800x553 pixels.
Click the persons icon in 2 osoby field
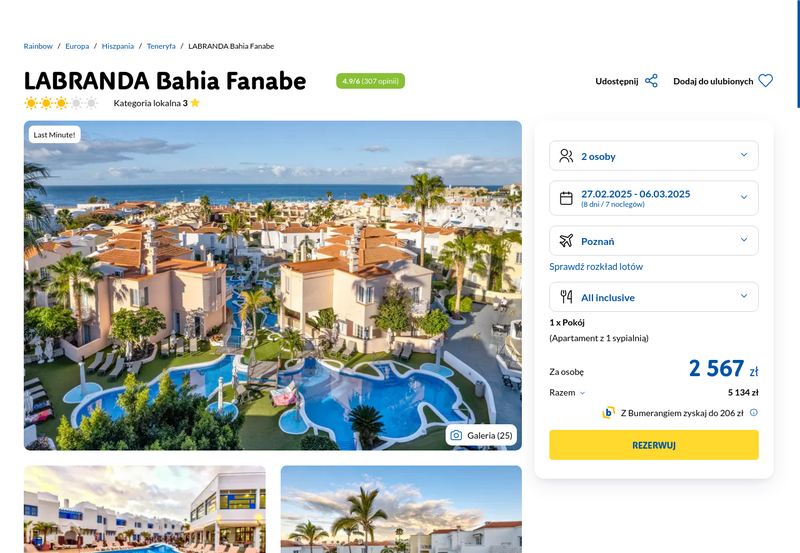click(566, 156)
